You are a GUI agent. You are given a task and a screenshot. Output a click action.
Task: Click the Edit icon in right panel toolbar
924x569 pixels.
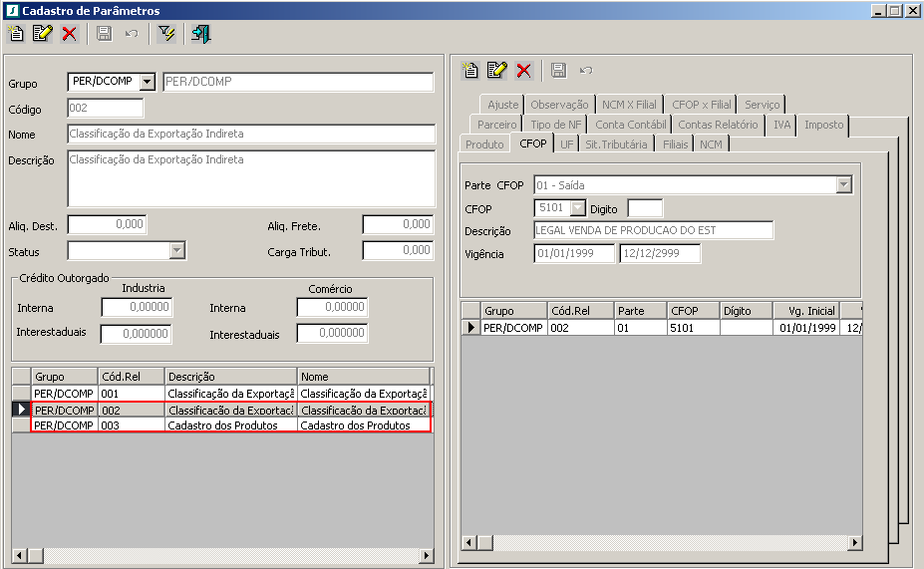pos(496,70)
